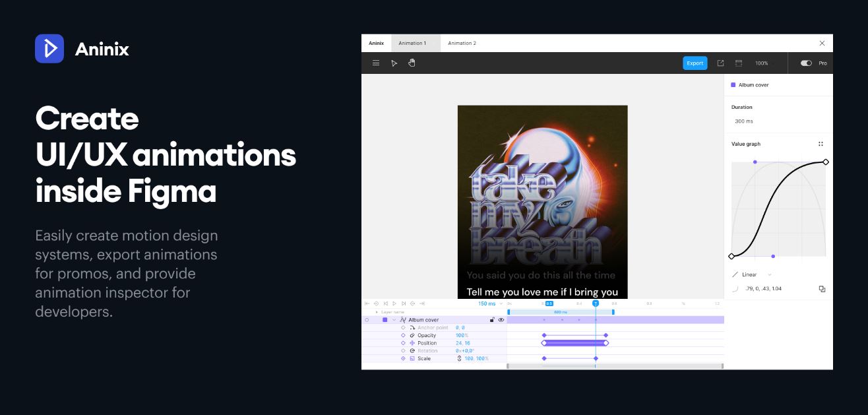
Task: Go to the previous keyframe
Action: click(x=376, y=303)
